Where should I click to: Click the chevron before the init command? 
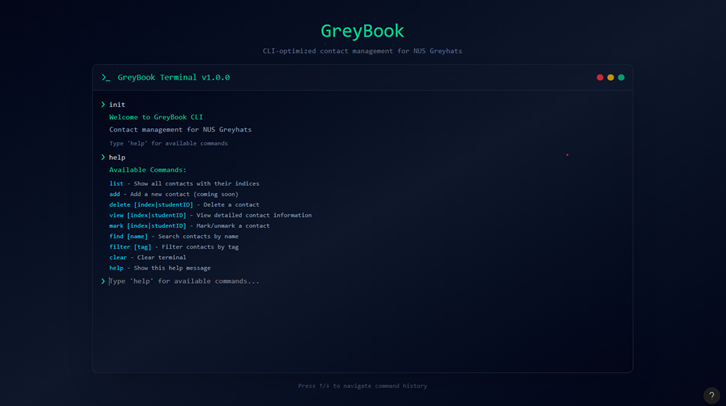click(103, 104)
